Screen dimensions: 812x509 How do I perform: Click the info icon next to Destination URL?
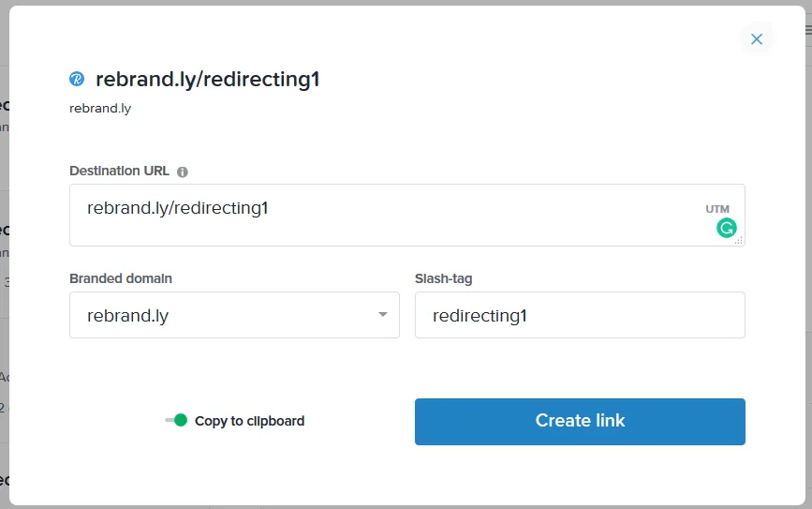pyautogui.click(x=183, y=172)
